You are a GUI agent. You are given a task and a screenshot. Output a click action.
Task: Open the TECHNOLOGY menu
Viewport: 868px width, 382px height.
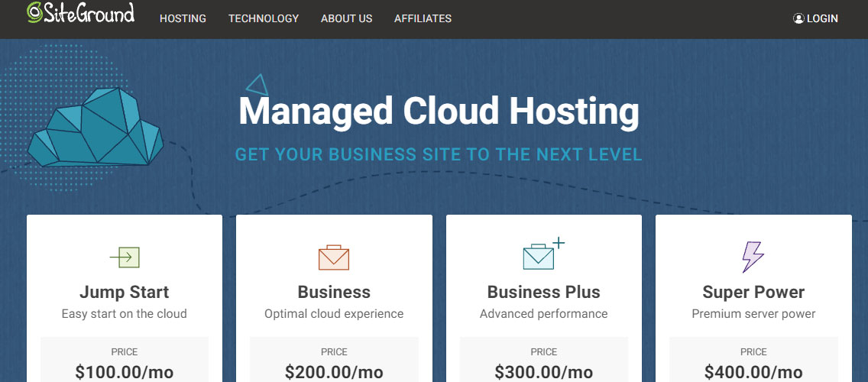point(264,19)
